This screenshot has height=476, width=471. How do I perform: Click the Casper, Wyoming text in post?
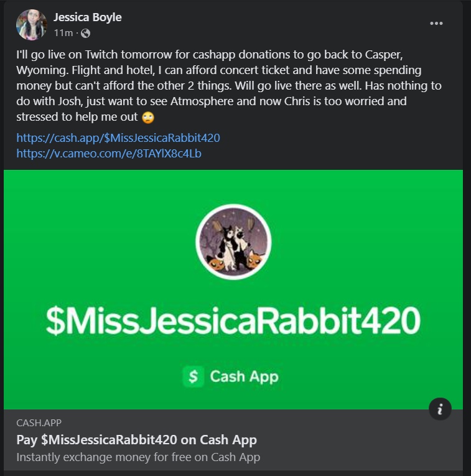coord(210,62)
